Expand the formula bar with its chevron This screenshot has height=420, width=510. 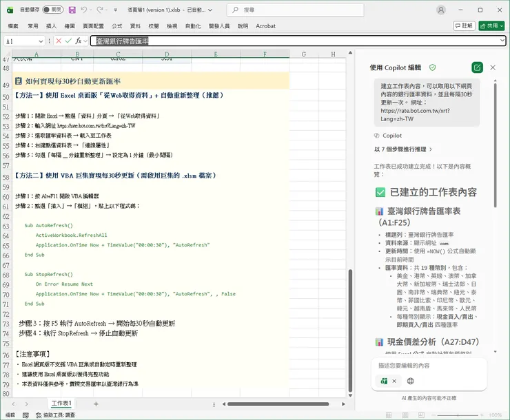click(x=502, y=41)
